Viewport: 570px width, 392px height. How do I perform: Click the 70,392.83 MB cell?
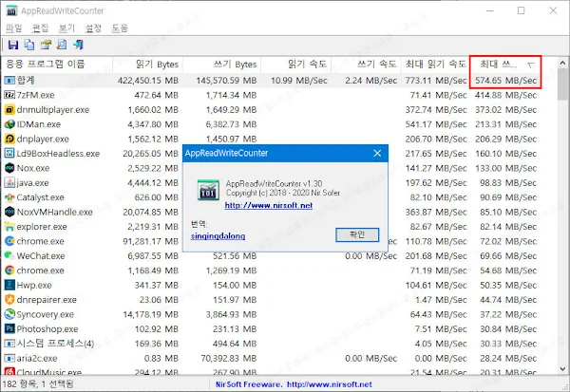pos(229,358)
